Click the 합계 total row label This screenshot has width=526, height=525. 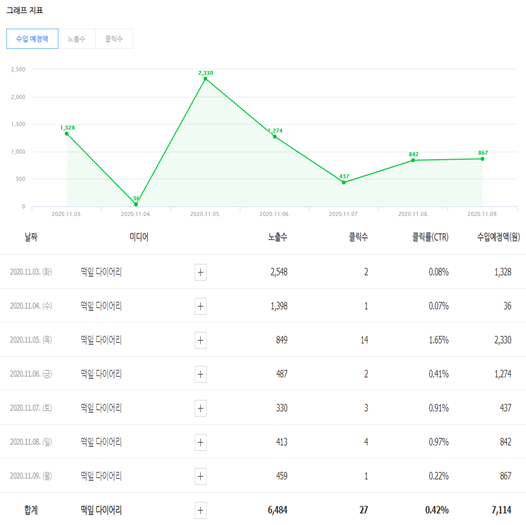coord(31,510)
